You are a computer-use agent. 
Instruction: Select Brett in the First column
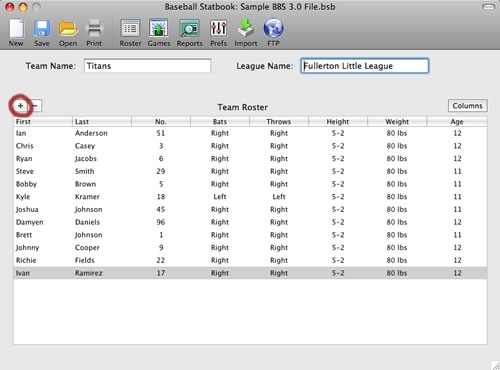tap(24, 235)
